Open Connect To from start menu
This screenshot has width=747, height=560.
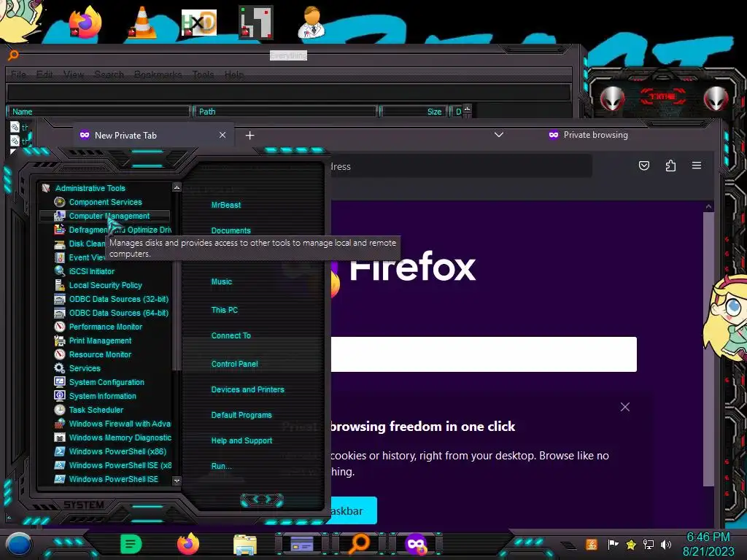[x=231, y=335]
